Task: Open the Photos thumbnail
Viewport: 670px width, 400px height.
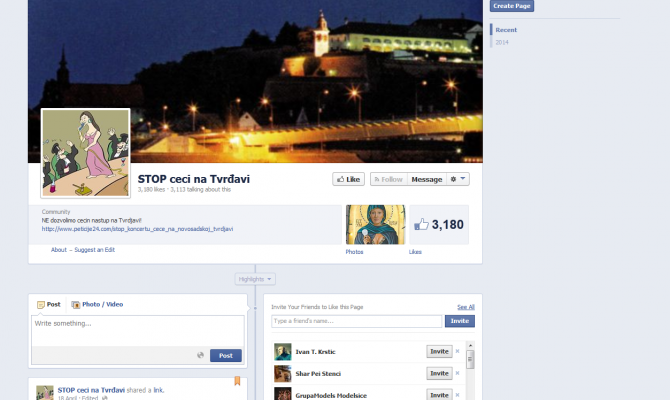Action: (375, 224)
